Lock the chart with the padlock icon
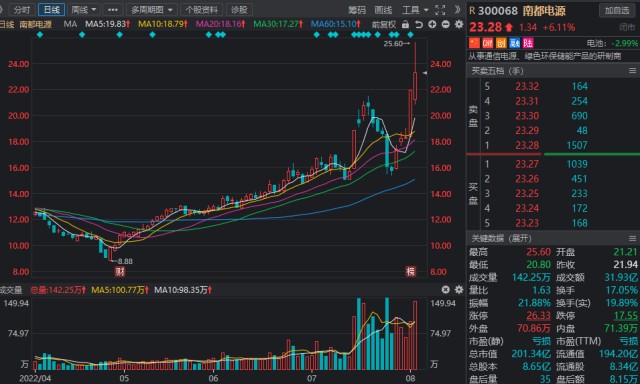Viewport: 640px width, 384px height. click(x=405, y=24)
